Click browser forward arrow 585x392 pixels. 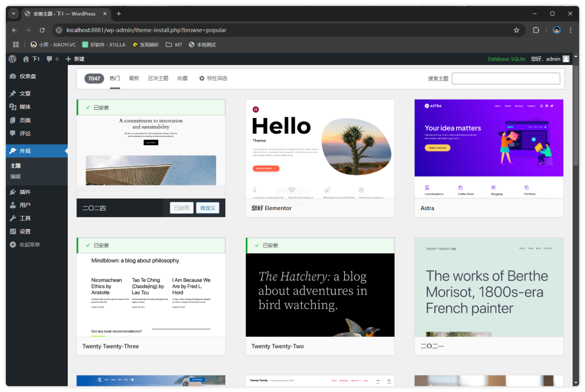28,30
